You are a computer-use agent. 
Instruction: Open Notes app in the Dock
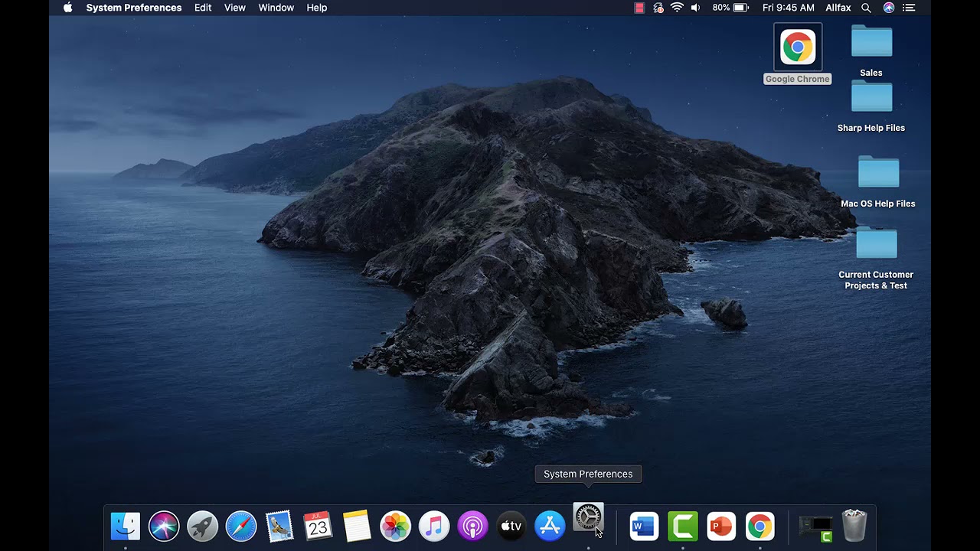point(357,527)
